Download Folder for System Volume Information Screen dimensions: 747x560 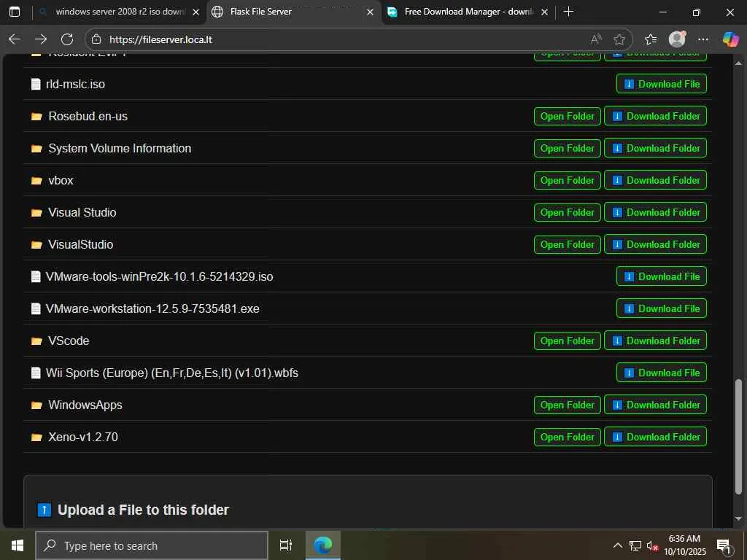click(x=656, y=148)
